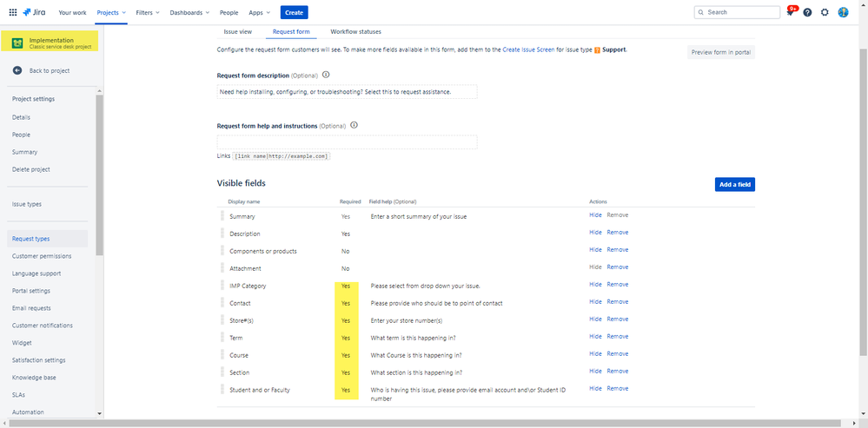868x428 pixels.
Task: Open People in the top navigation
Action: point(229,12)
